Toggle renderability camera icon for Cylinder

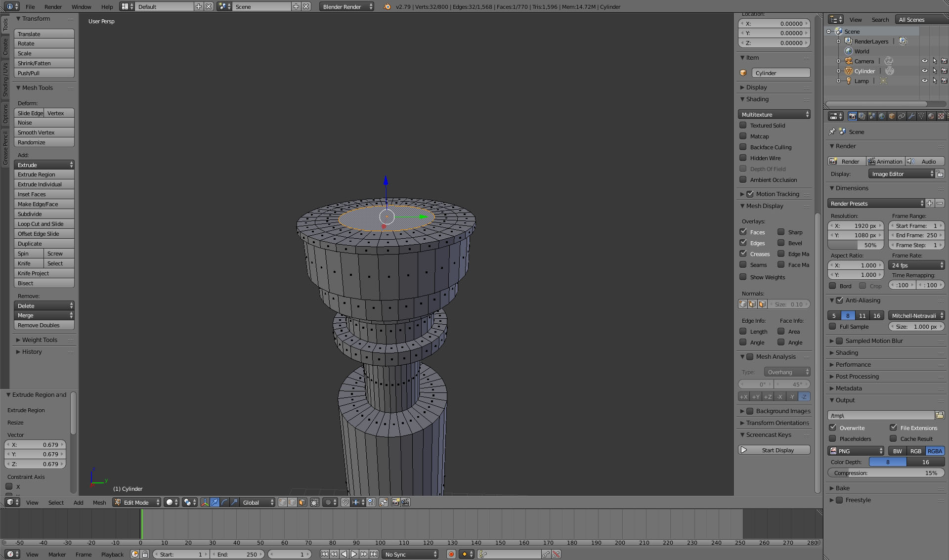[944, 71]
